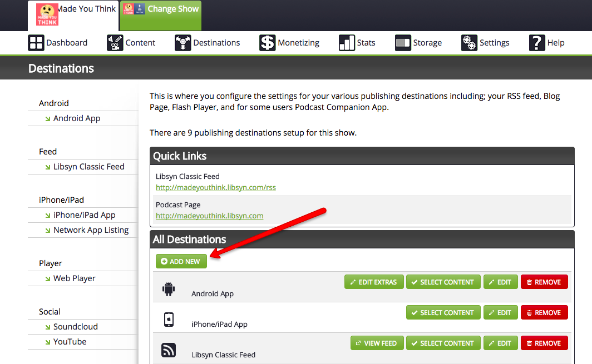The height and width of the screenshot is (364, 592).
Task: Open the Made You Think show tab
Action: 73,16
